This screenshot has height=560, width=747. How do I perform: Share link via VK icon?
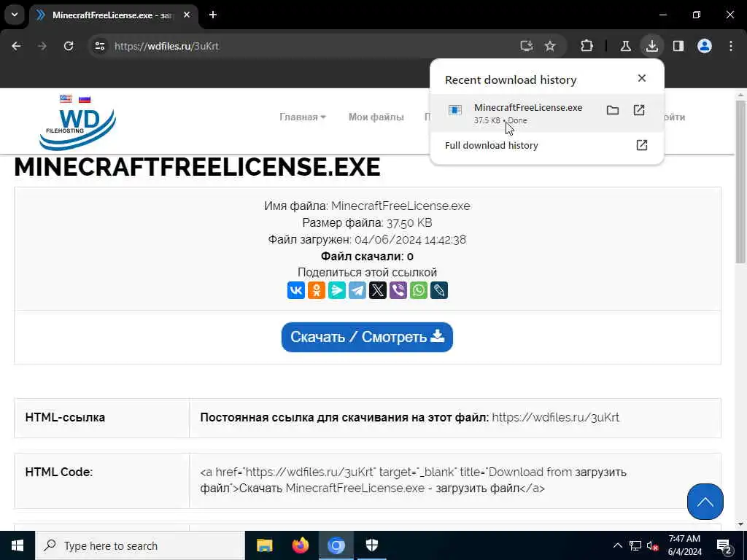point(296,290)
